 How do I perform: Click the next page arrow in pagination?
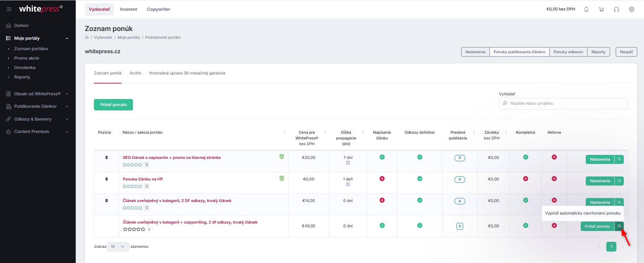tap(623, 247)
